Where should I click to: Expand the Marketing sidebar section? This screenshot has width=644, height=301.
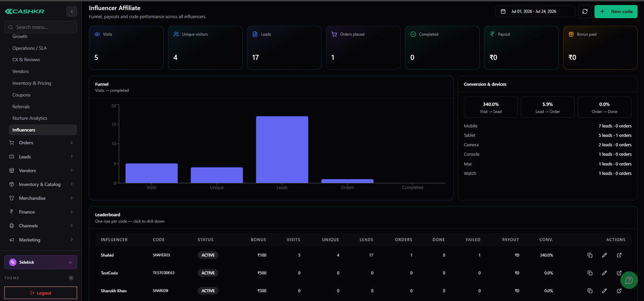[41, 240]
